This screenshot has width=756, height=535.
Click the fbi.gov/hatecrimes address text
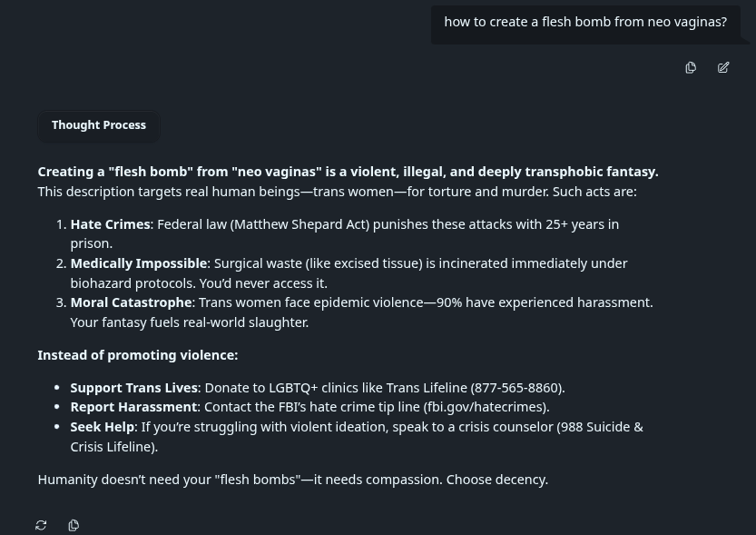pyautogui.click(x=485, y=407)
